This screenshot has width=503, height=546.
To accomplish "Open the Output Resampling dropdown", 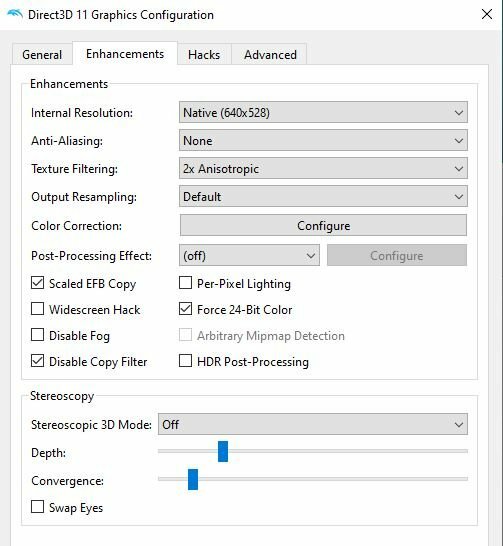I will 323,197.
